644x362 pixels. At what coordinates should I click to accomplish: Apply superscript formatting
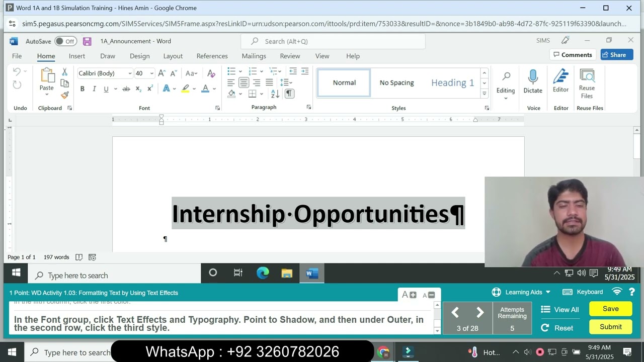click(x=150, y=88)
